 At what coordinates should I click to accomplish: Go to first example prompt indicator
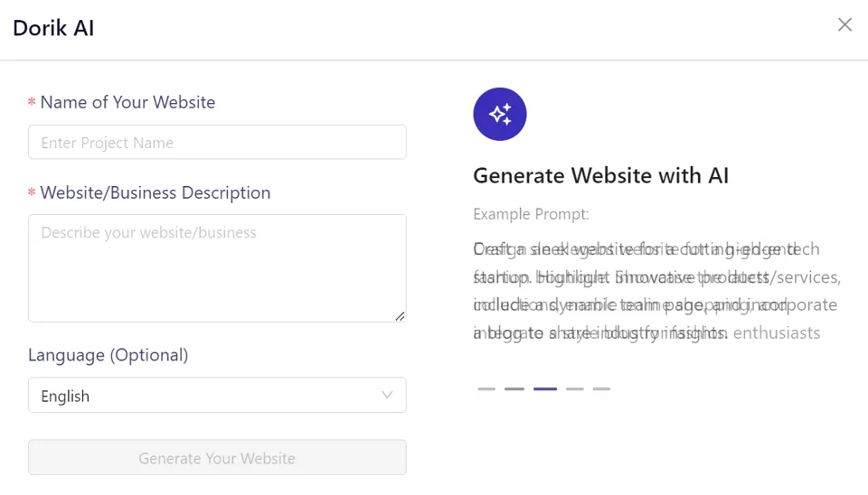coord(486,388)
